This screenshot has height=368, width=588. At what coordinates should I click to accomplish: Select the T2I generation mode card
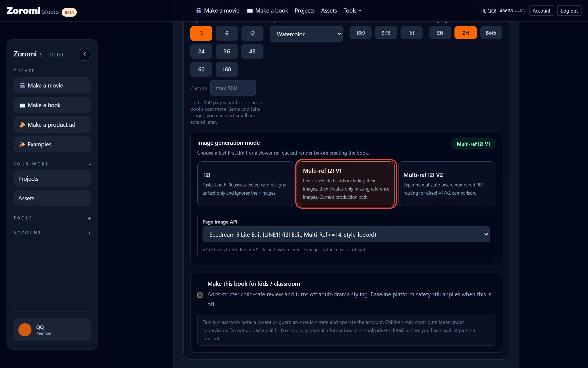pyautogui.click(x=246, y=184)
